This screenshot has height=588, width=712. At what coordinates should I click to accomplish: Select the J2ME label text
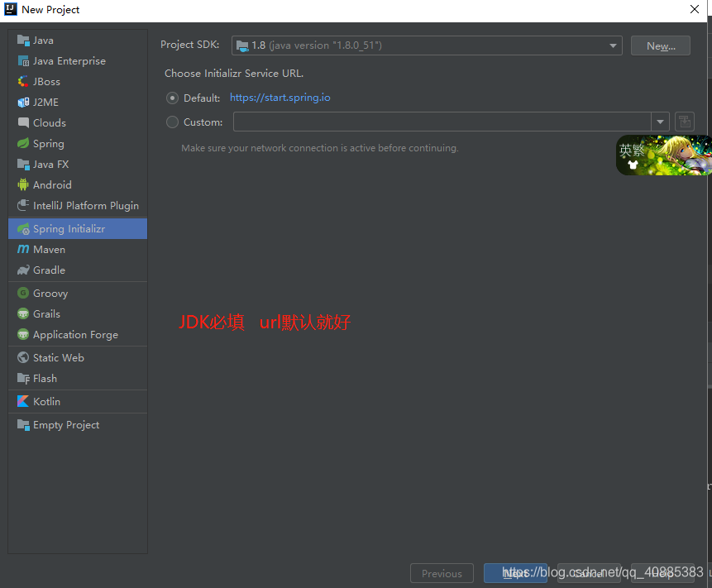click(45, 103)
